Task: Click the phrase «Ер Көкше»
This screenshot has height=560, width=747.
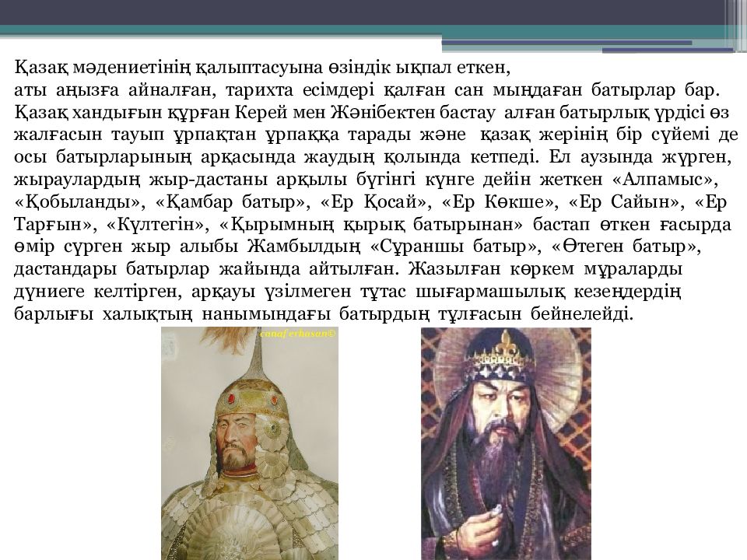Action: pos(500,202)
